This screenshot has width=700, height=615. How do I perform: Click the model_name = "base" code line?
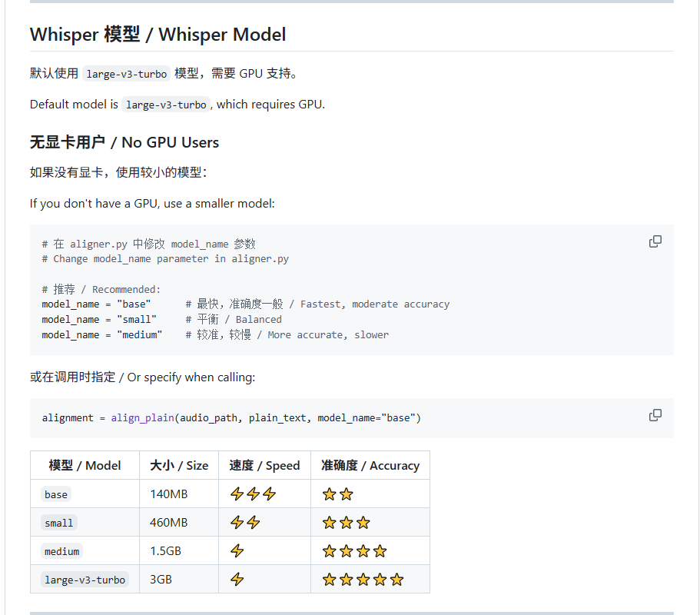point(96,304)
